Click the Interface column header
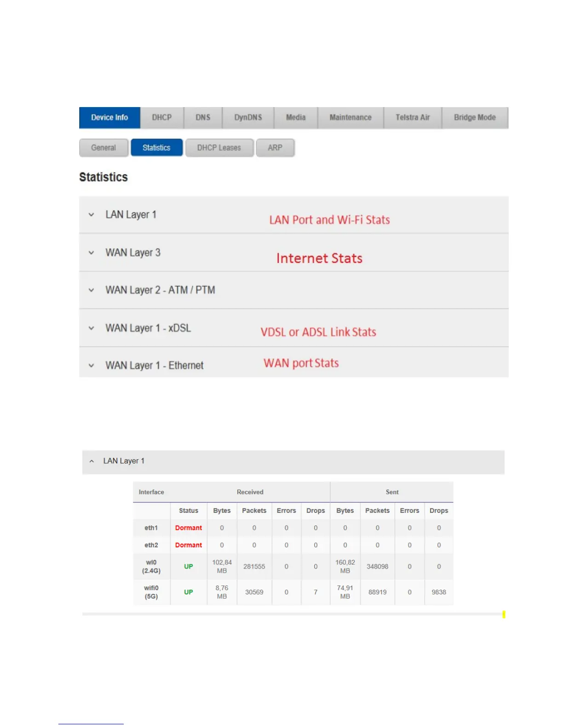This screenshot has height=728, width=563. coord(151,492)
